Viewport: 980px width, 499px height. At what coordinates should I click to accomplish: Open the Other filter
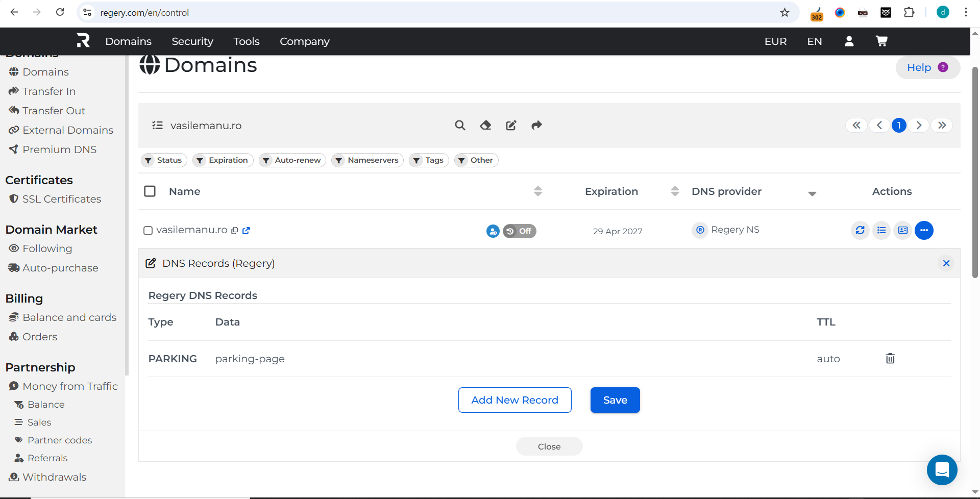click(476, 160)
